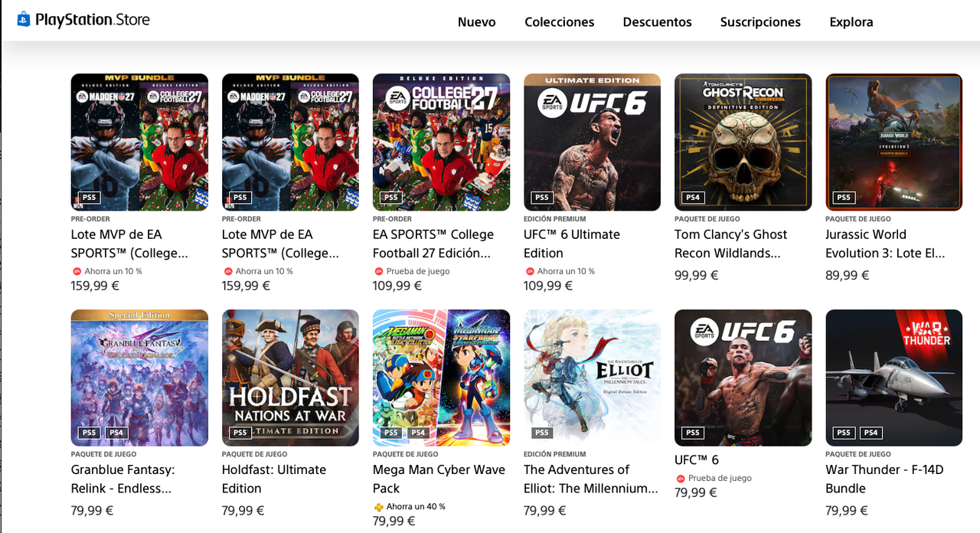
Task: Open Holdfast: Ultimate Edition title link
Action: click(274, 479)
